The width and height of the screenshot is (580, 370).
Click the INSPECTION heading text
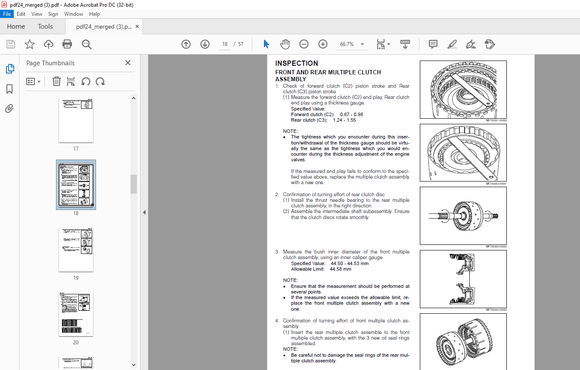[297, 63]
